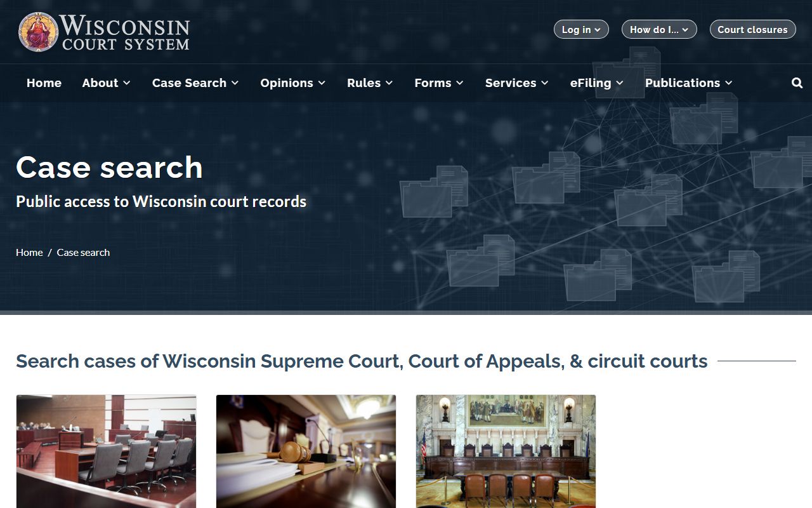Image resolution: width=812 pixels, height=508 pixels.
Task: Expand the Log in dropdown
Action: (x=581, y=29)
